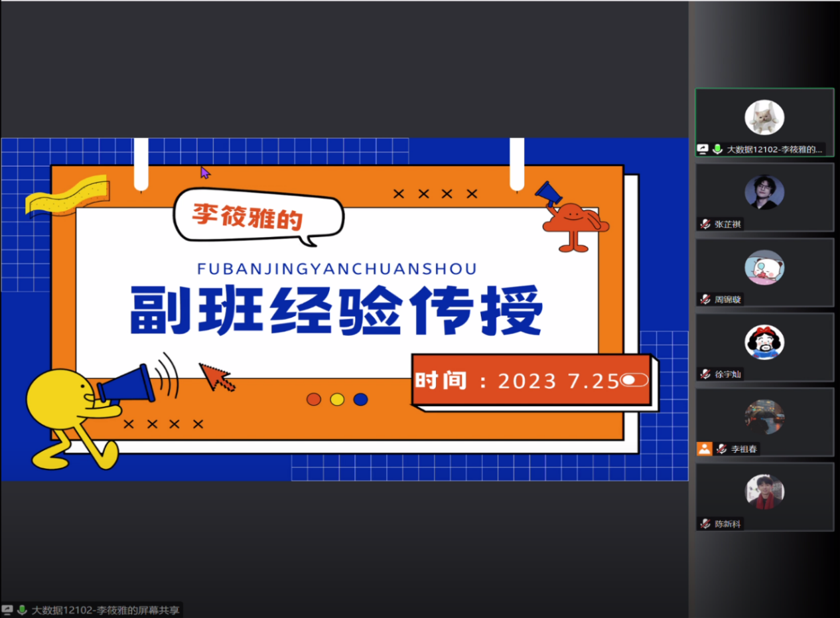The image size is (840, 618).
Task: Click the green microphone icon on 李筱雅's tile
Action: coord(717,149)
